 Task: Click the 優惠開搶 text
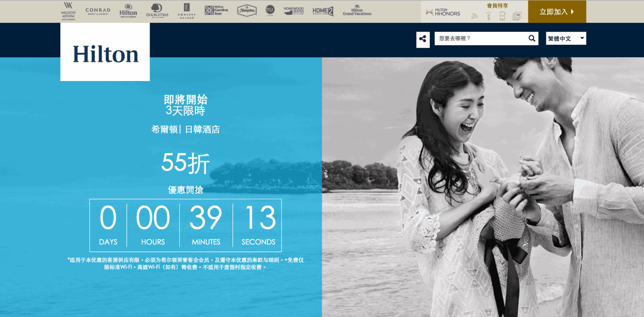(x=185, y=190)
